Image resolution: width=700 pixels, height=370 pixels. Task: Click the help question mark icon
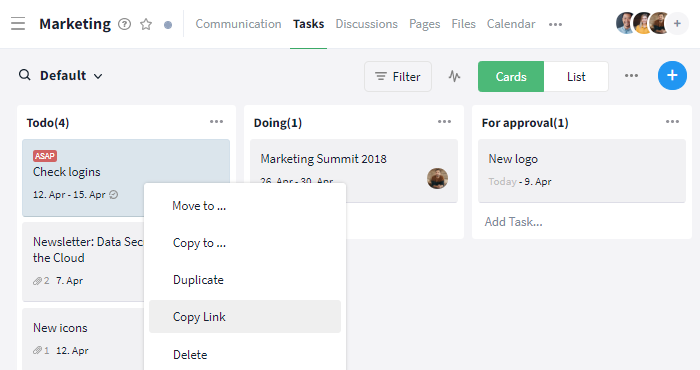pyautogui.click(x=125, y=24)
